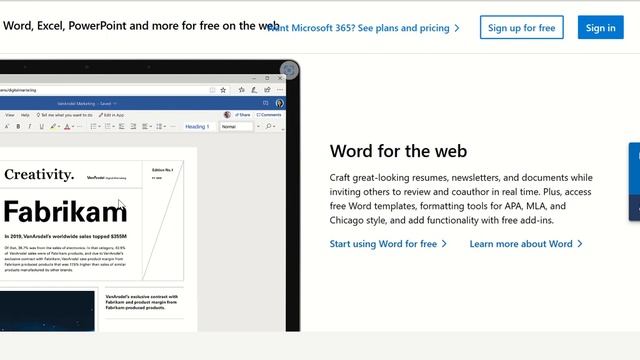Click the share page icon in browser toolbar
The width and height of the screenshot is (640, 360).
[267, 90]
